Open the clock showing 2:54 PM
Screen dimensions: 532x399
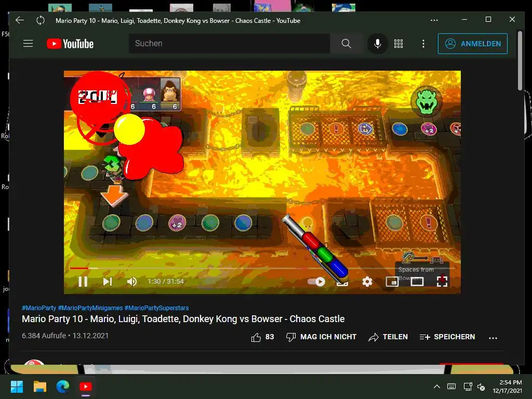click(507, 387)
